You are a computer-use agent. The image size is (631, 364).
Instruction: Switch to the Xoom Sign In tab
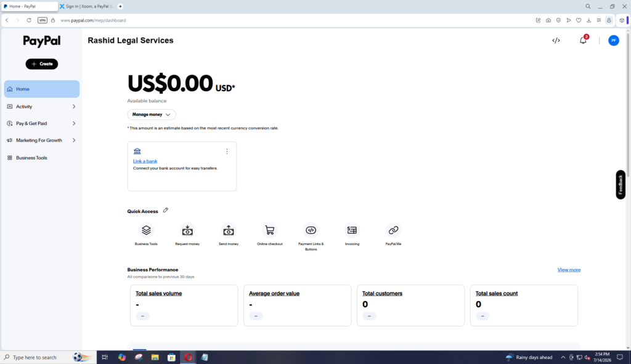point(86,6)
